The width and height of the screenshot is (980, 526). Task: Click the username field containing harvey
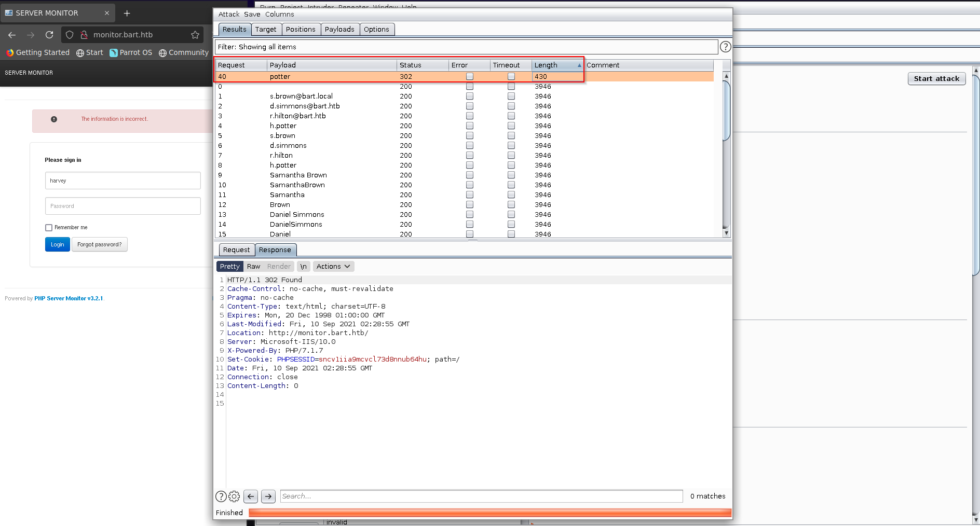(x=123, y=181)
